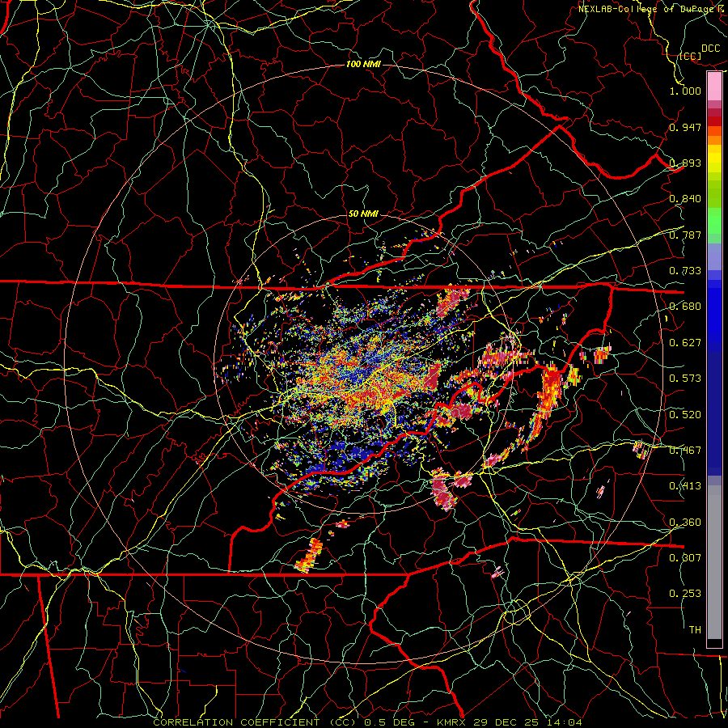Pick the bright green segment of the color bar
Image resolution: width=728 pixels, height=728 pixels.
pos(714,220)
